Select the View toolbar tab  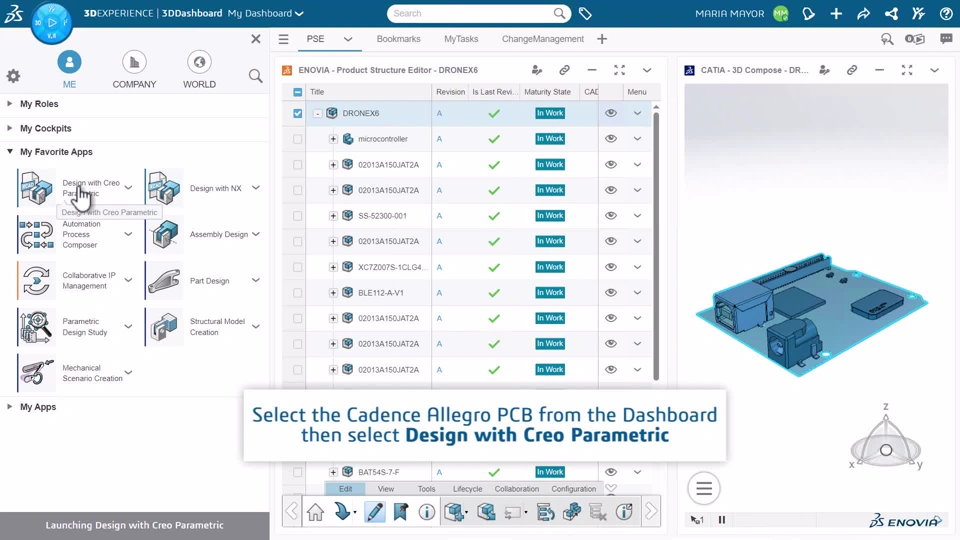[386, 489]
